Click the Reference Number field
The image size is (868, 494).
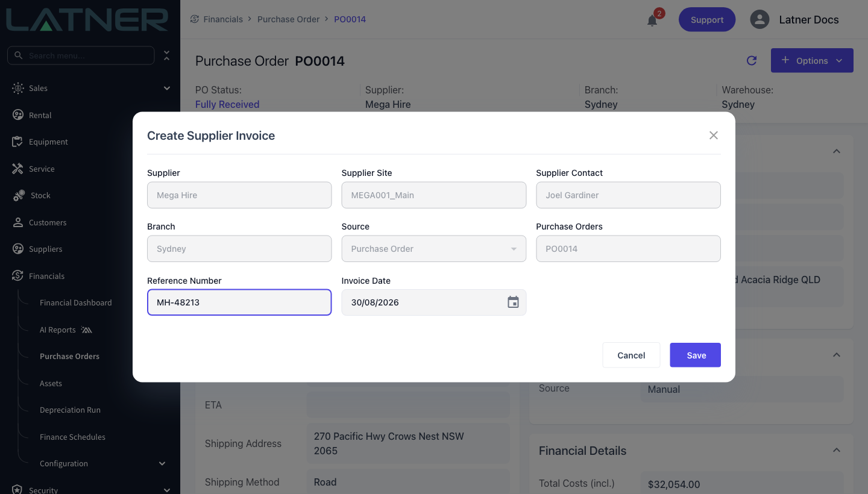pos(239,302)
